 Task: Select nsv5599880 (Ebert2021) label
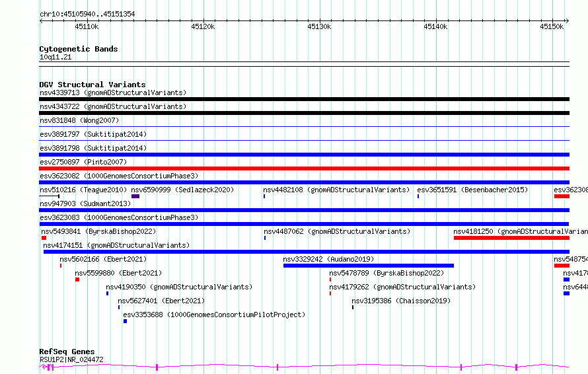[118, 273]
